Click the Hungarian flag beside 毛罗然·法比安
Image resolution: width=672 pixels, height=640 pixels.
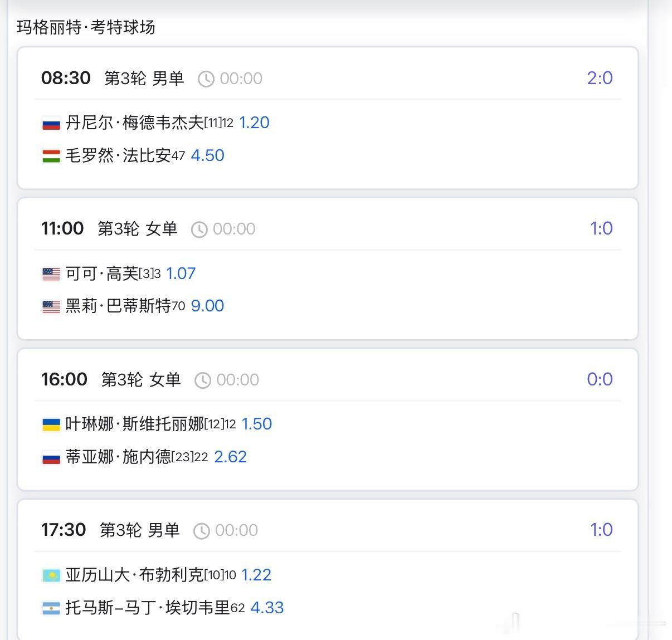coord(51,156)
